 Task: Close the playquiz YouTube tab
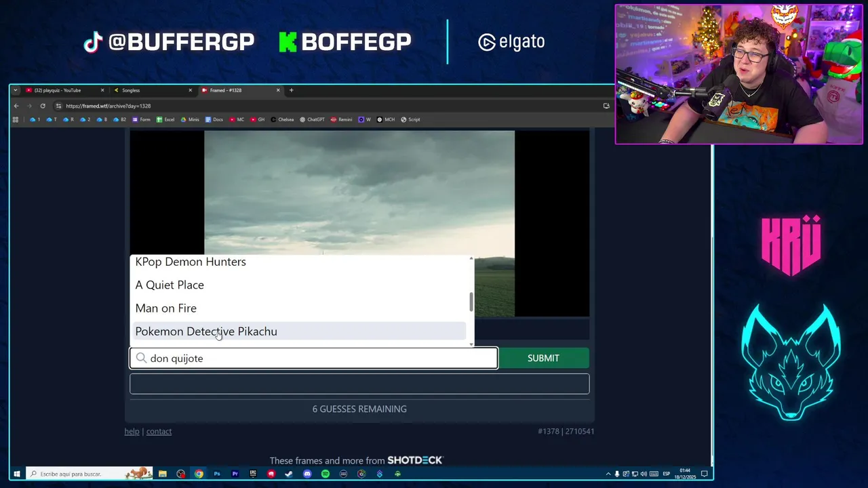(102, 90)
